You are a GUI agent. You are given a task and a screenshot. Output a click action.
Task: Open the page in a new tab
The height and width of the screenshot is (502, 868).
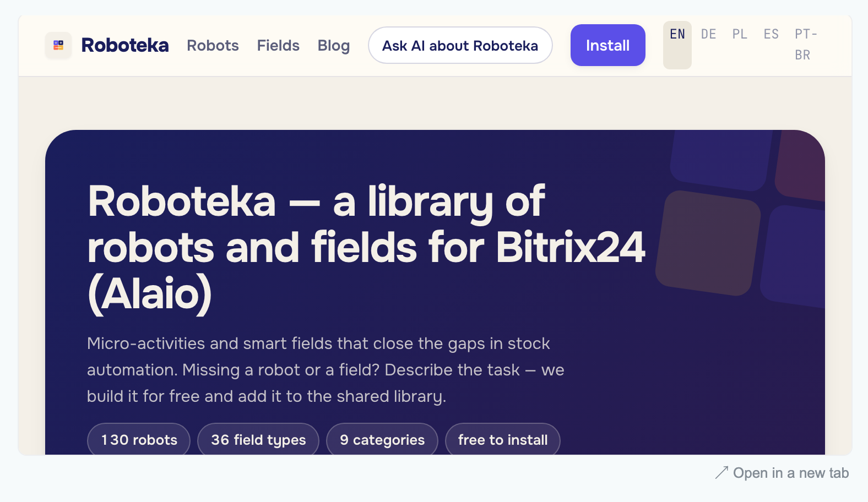pyautogui.click(x=782, y=473)
